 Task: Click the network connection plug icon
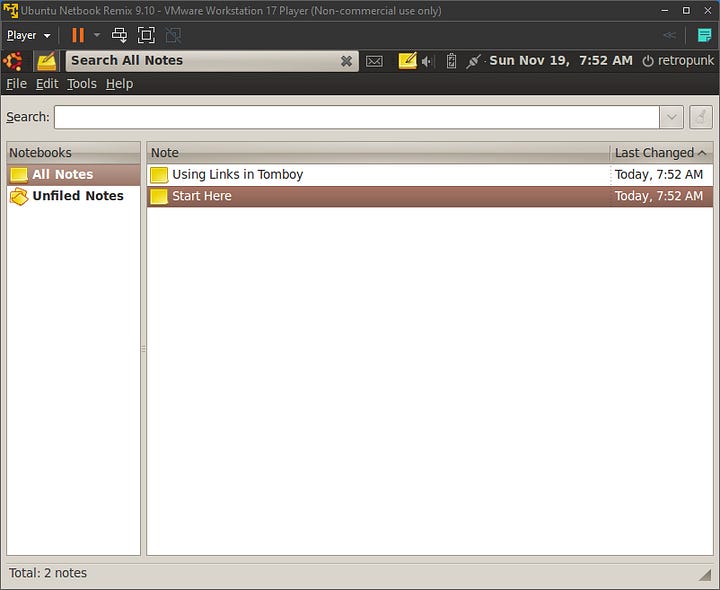click(473, 61)
